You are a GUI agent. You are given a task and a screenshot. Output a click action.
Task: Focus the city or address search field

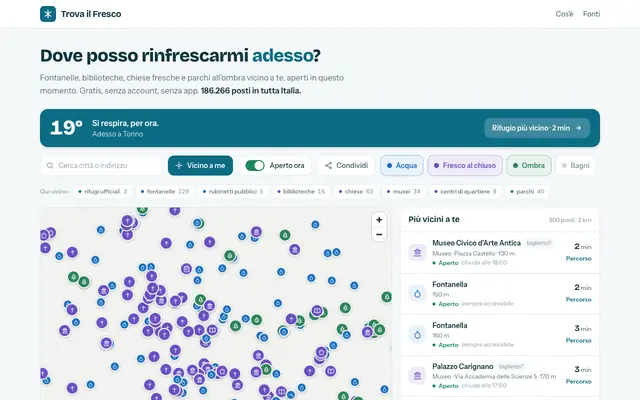pyautogui.click(x=101, y=165)
